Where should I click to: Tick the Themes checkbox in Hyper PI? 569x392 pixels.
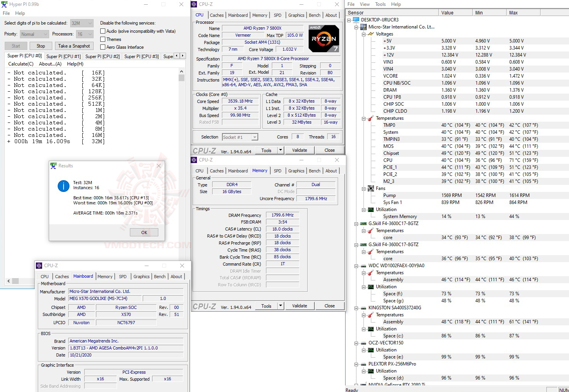pos(103,39)
